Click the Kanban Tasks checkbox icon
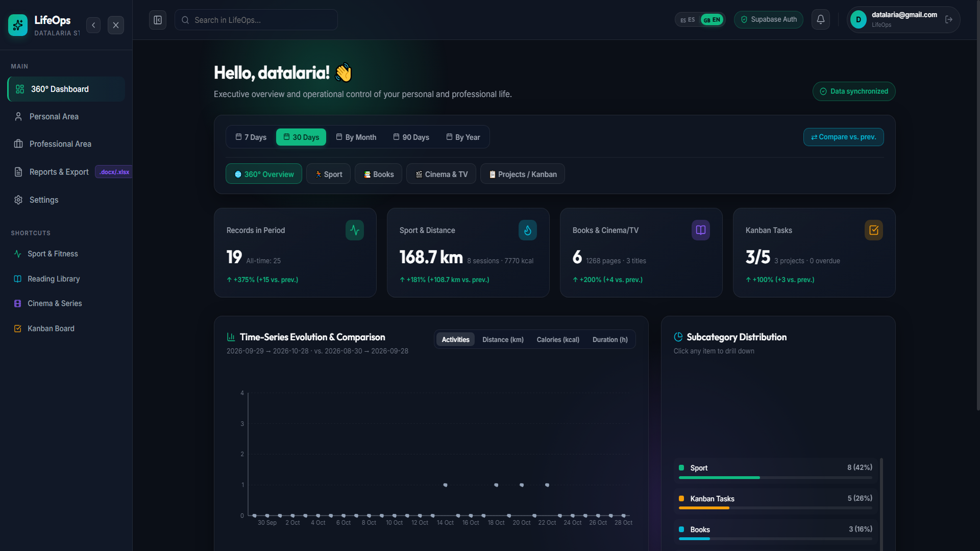 click(x=874, y=230)
